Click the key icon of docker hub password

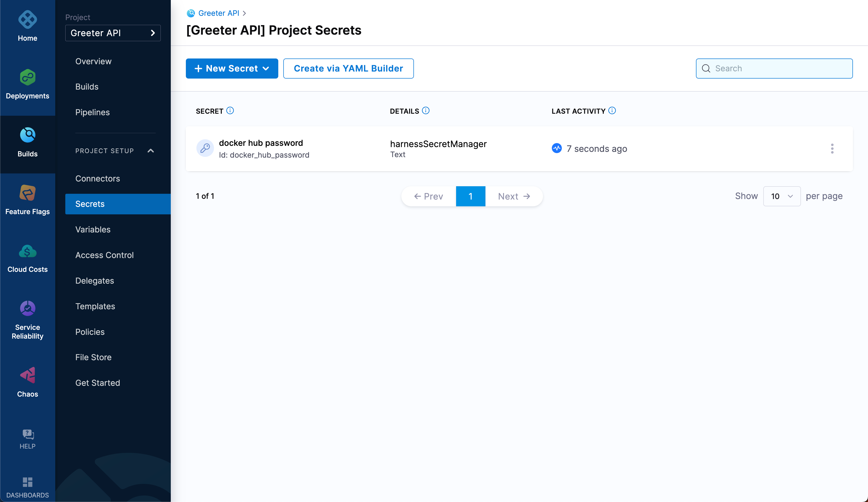click(205, 148)
